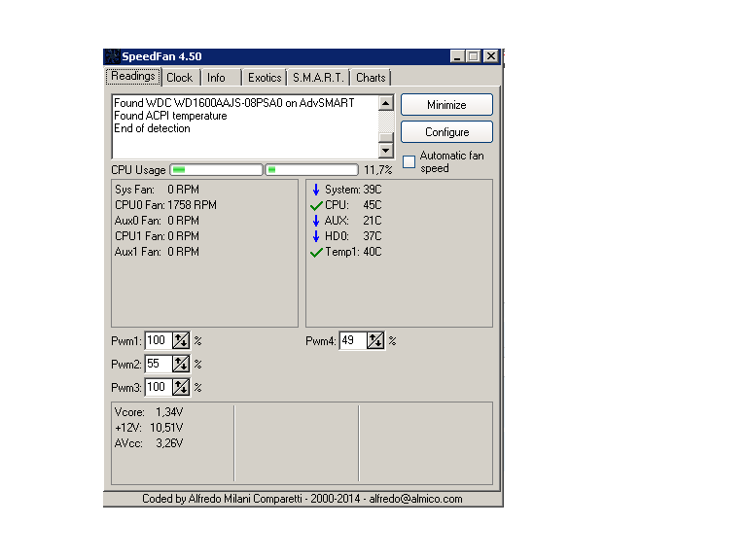Click the Pwm4 up/down stepper
The image size is (747, 560).
[x=374, y=340]
